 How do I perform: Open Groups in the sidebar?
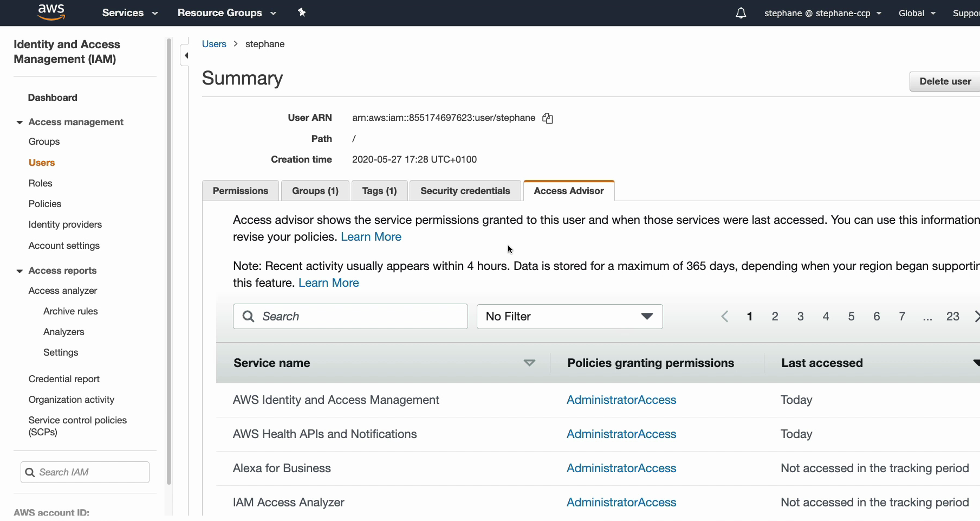[x=44, y=141]
